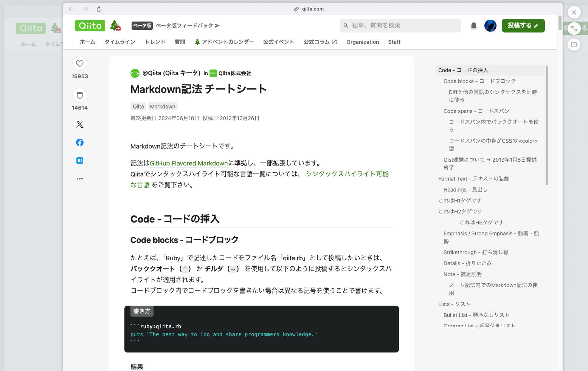Open the GitHub Flavored Markdown link

[x=188, y=163]
